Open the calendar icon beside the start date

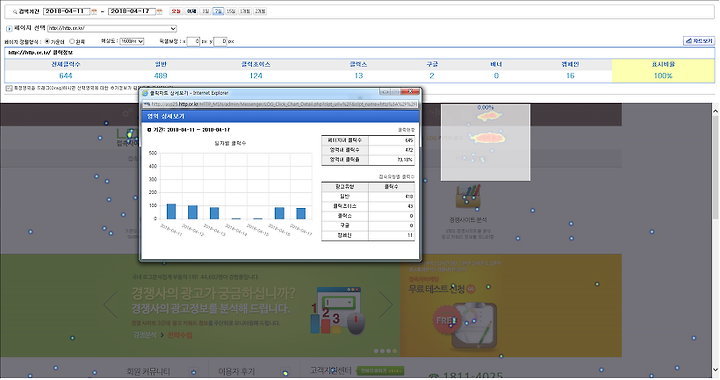95,11
